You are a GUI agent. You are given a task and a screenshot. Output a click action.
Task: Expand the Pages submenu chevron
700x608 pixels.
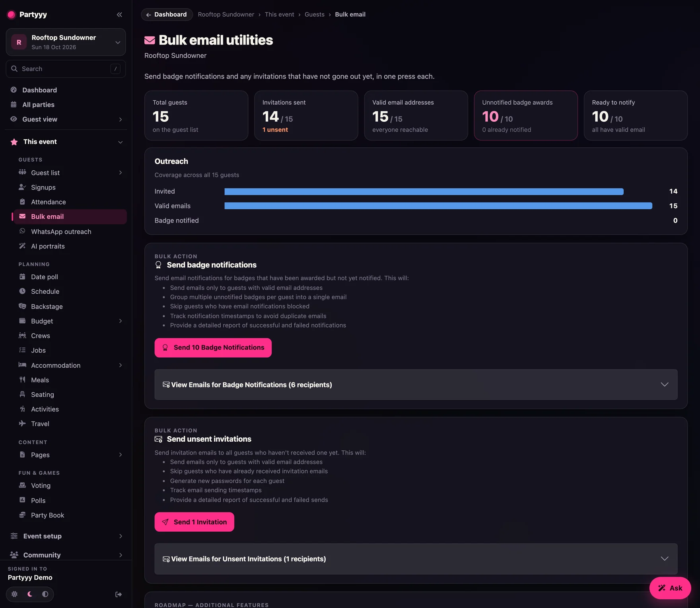pos(121,455)
